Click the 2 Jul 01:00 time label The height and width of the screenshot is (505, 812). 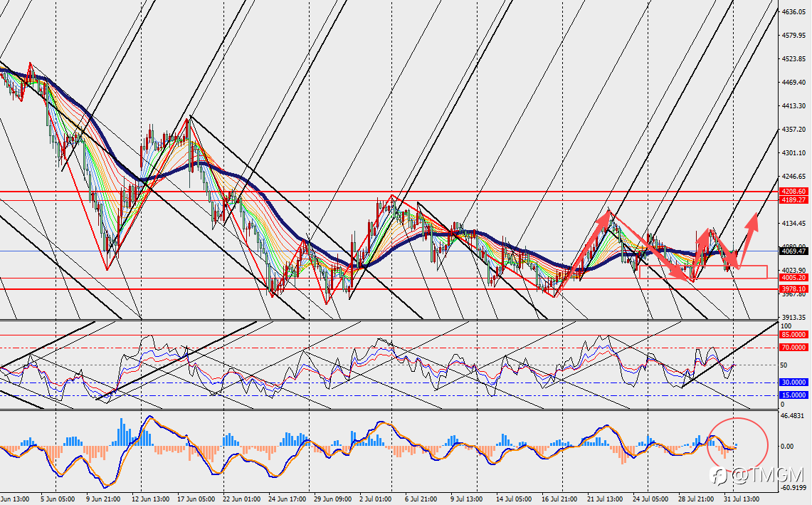coord(376,499)
